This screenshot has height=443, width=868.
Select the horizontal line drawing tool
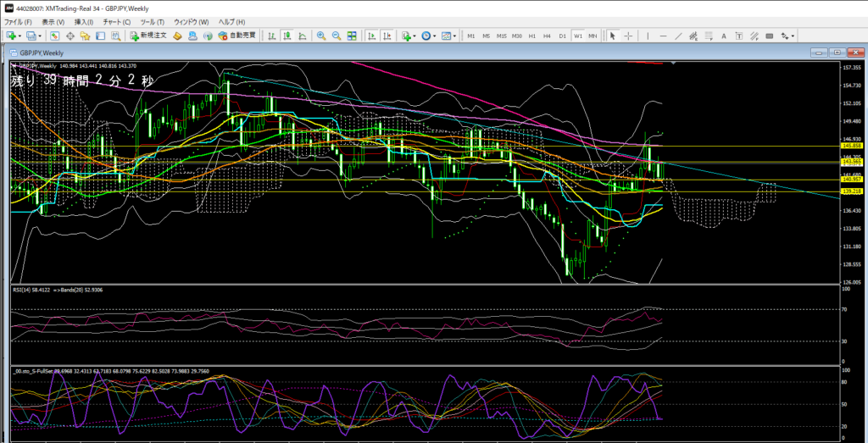(663, 36)
